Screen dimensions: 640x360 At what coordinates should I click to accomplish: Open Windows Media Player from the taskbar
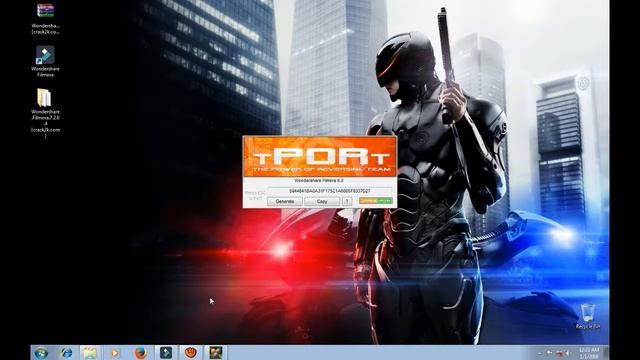pyautogui.click(x=115, y=353)
